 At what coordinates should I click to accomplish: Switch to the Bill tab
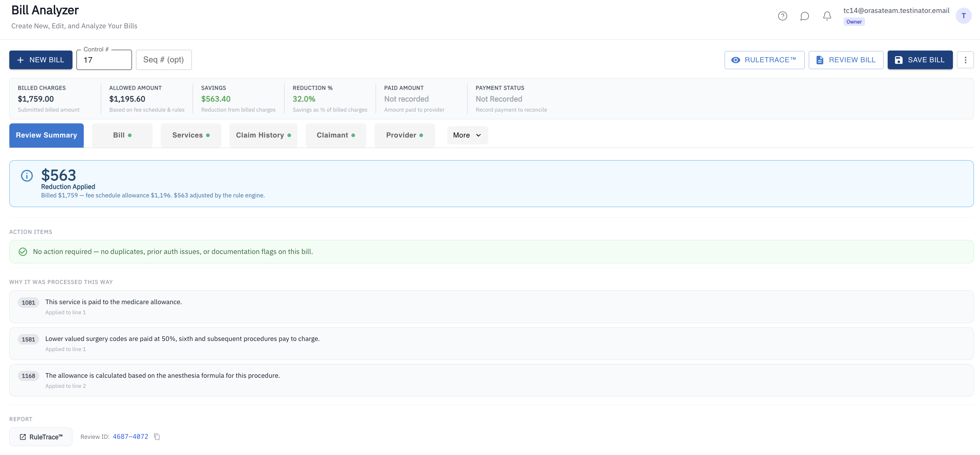[x=122, y=135]
